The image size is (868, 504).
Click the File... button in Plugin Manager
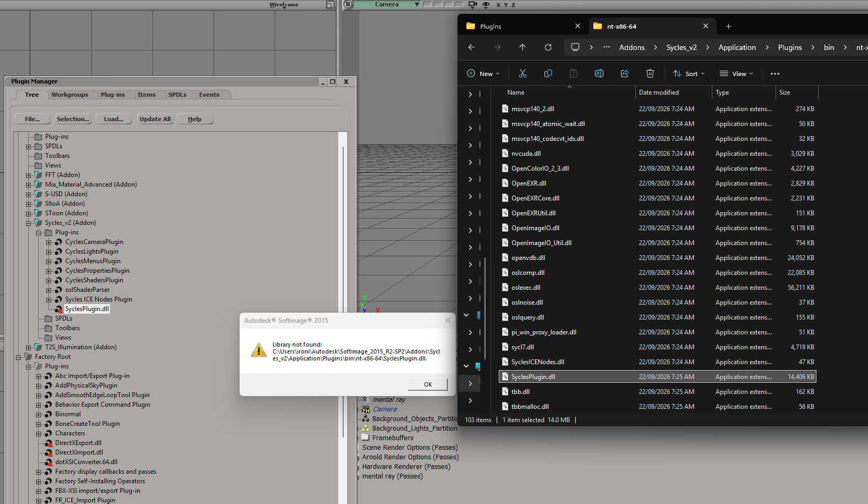click(x=32, y=119)
